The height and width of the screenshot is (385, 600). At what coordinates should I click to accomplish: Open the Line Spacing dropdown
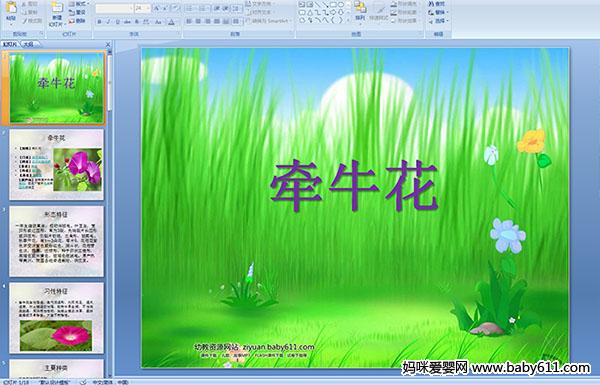pos(236,8)
